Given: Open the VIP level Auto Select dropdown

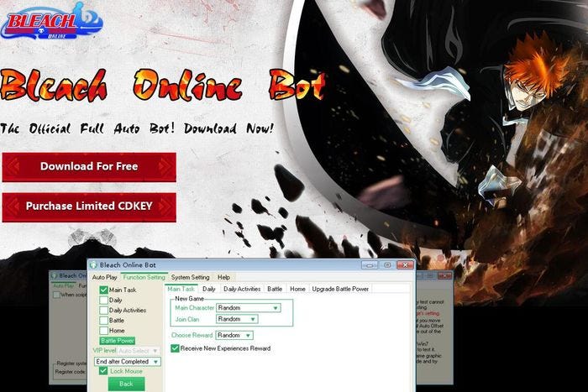Looking at the screenshot, I should 139,351.
